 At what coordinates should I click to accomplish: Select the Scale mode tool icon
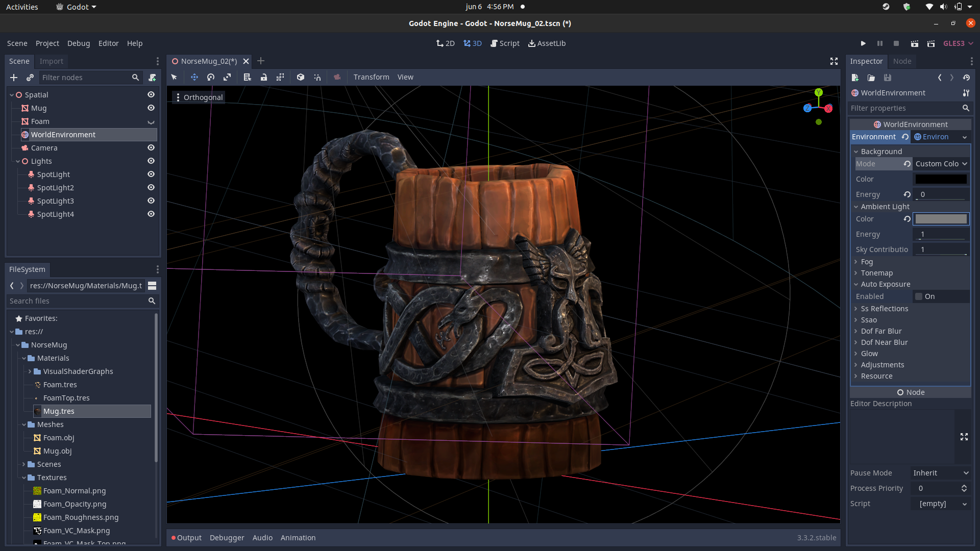tap(227, 77)
